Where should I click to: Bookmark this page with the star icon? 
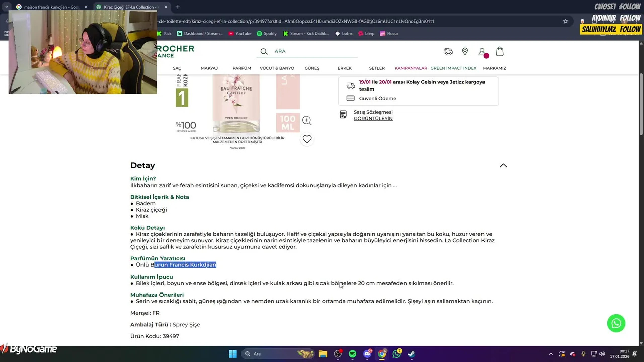click(566, 21)
